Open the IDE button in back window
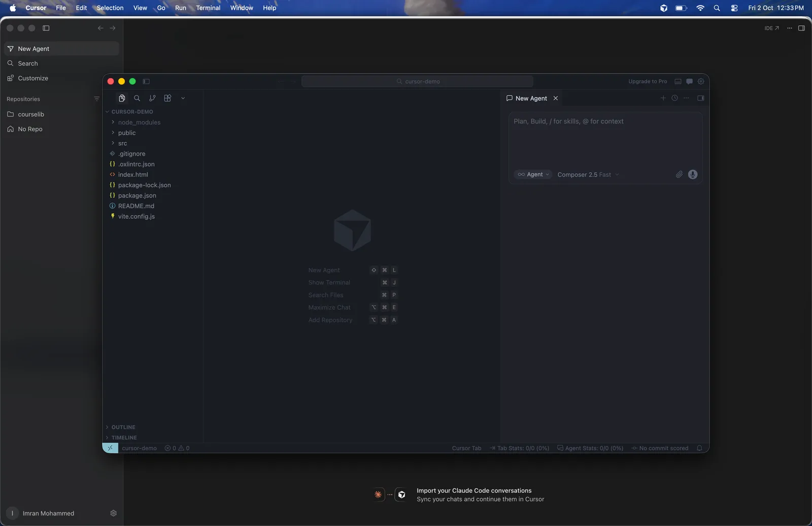This screenshot has height=526, width=812. click(x=771, y=28)
